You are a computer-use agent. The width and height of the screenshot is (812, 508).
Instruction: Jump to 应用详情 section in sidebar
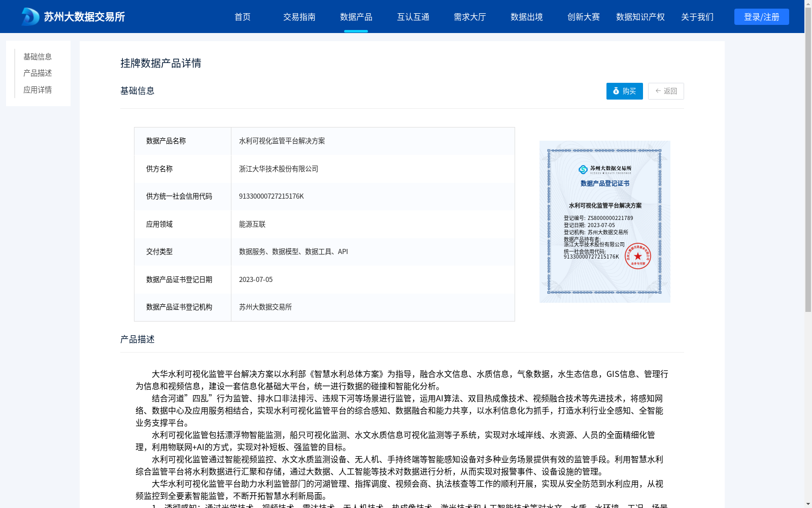[38, 90]
